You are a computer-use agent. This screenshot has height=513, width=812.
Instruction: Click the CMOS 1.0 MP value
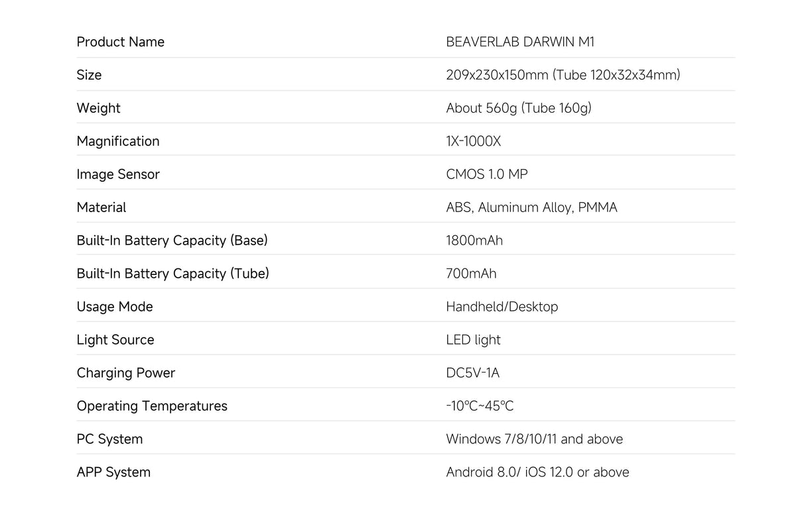coord(487,174)
